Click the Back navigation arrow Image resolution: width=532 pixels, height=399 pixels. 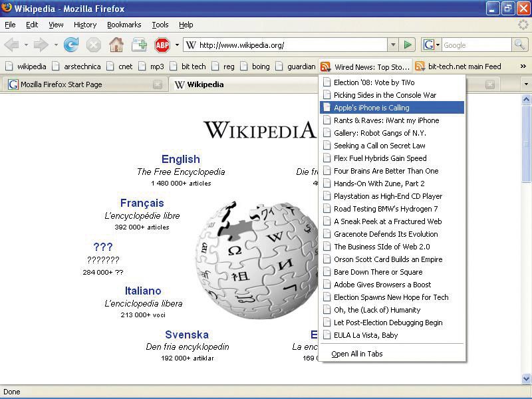pyautogui.click(x=11, y=45)
